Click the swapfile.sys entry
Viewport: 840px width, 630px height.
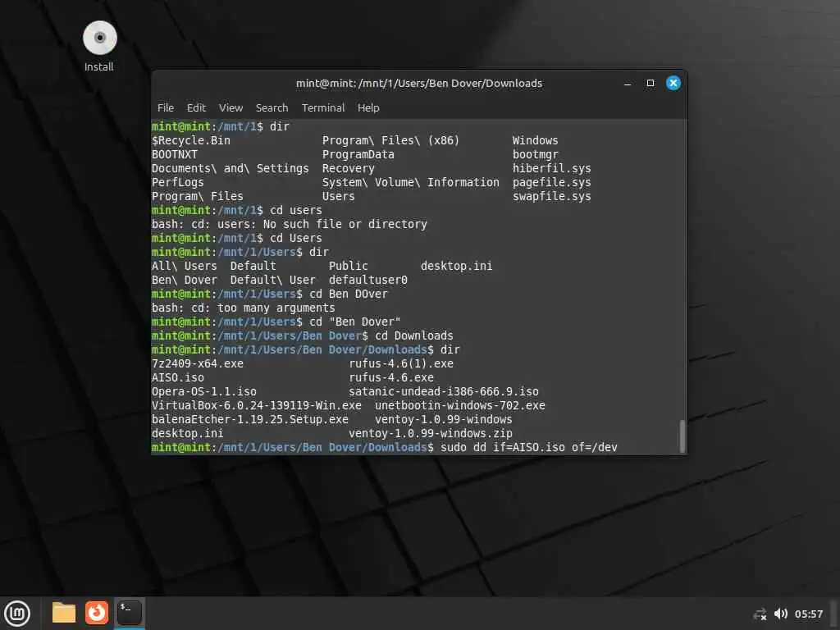click(x=552, y=196)
